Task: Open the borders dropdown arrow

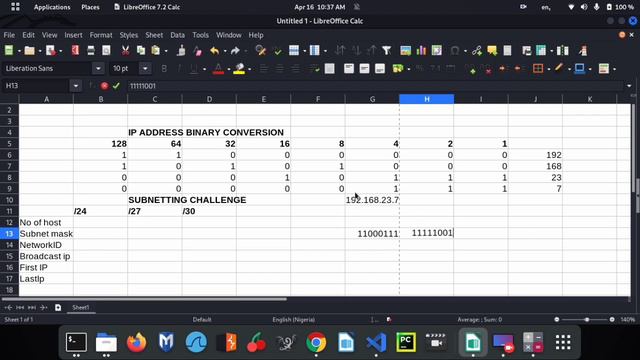Action: [549, 69]
